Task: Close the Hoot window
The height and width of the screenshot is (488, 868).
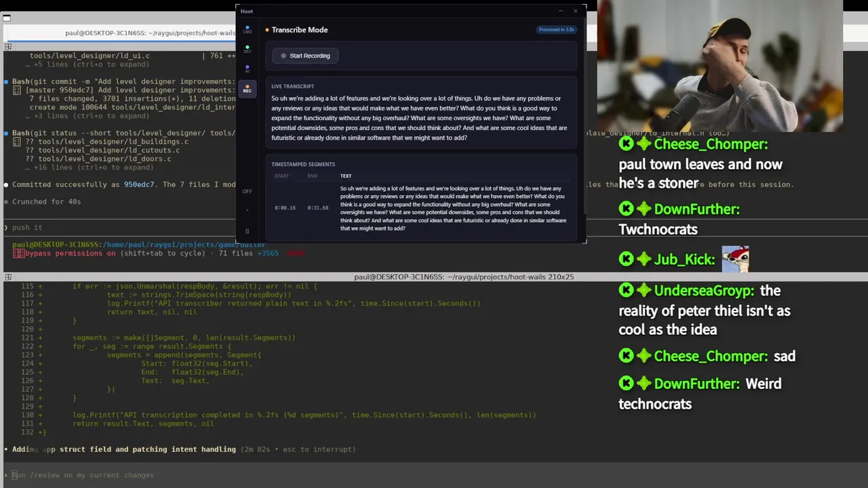Action: [576, 11]
